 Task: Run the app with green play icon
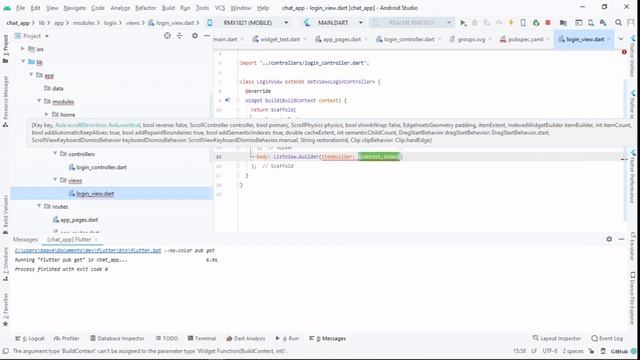(463, 23)
